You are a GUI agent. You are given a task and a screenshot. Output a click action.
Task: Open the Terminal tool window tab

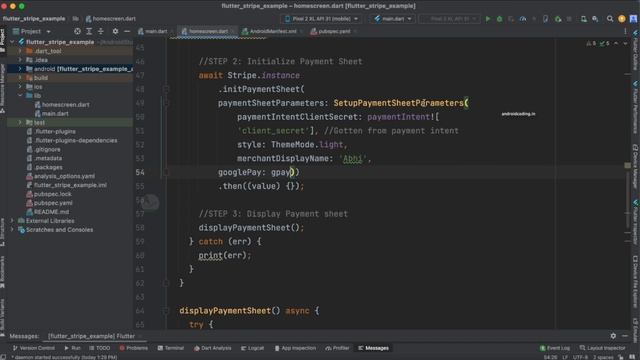pyautogui.click(x=171, y=348)
